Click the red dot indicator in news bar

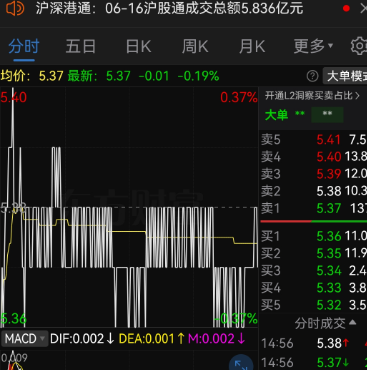[x=346, y=8]
